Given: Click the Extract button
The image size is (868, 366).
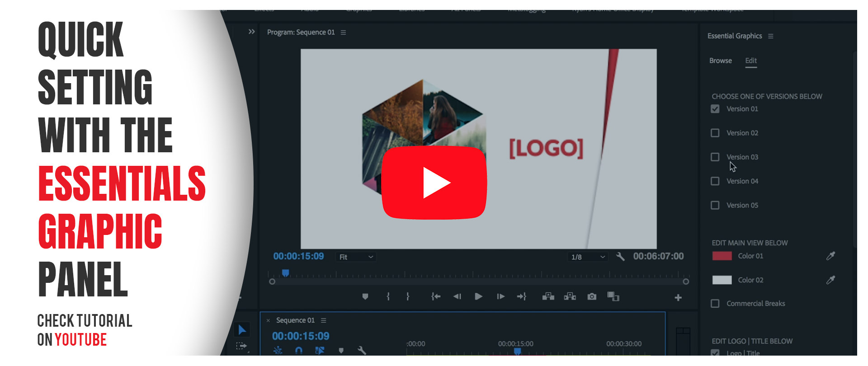Looking at the screenshot, I should coord(570,296).
